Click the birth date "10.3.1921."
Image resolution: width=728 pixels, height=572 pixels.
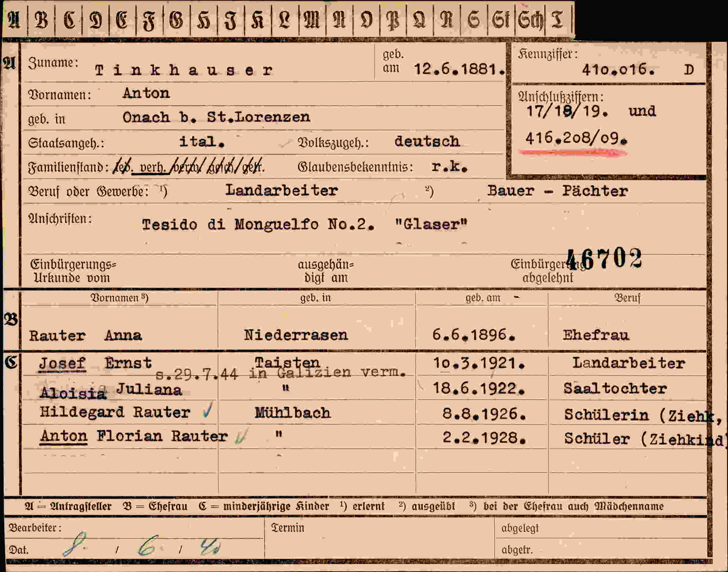point(479,363)
